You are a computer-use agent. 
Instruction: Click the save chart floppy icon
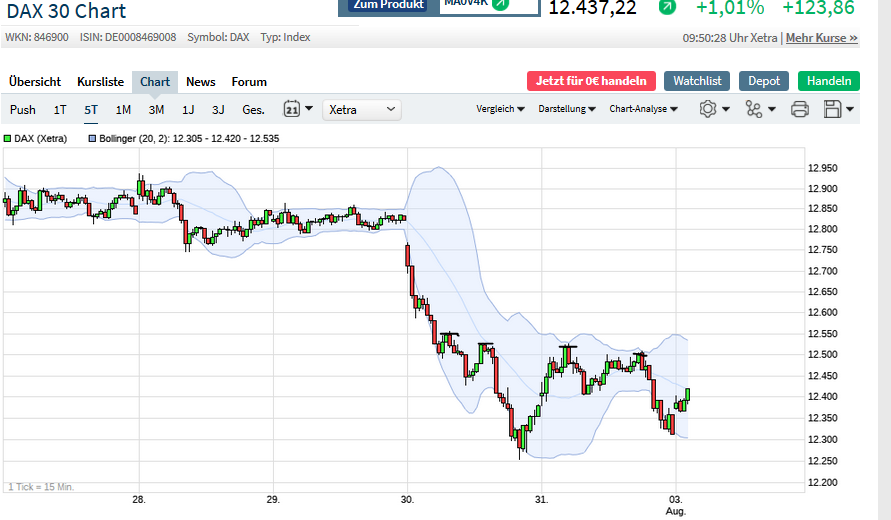click(x=833, y=109)
